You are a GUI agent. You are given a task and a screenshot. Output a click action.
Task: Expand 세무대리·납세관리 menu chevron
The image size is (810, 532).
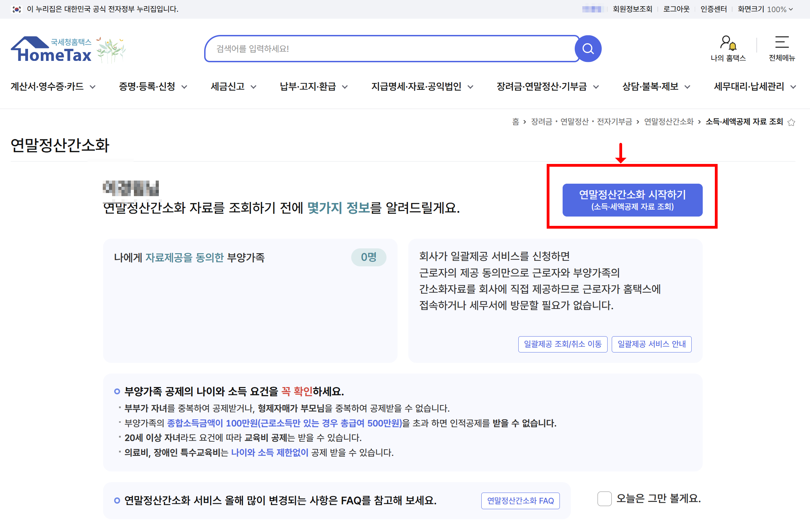[793, 87]
